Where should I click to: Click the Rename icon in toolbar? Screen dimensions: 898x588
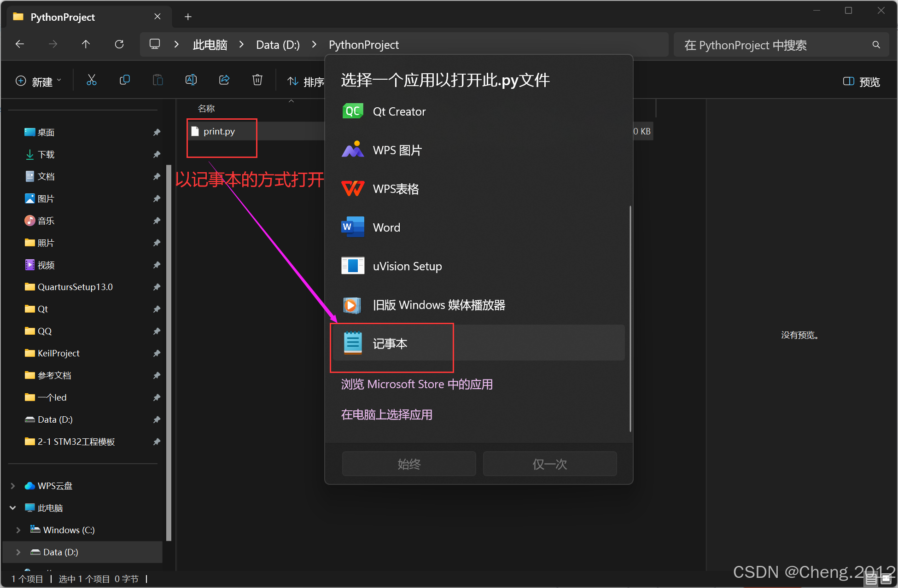pos(191,81)
